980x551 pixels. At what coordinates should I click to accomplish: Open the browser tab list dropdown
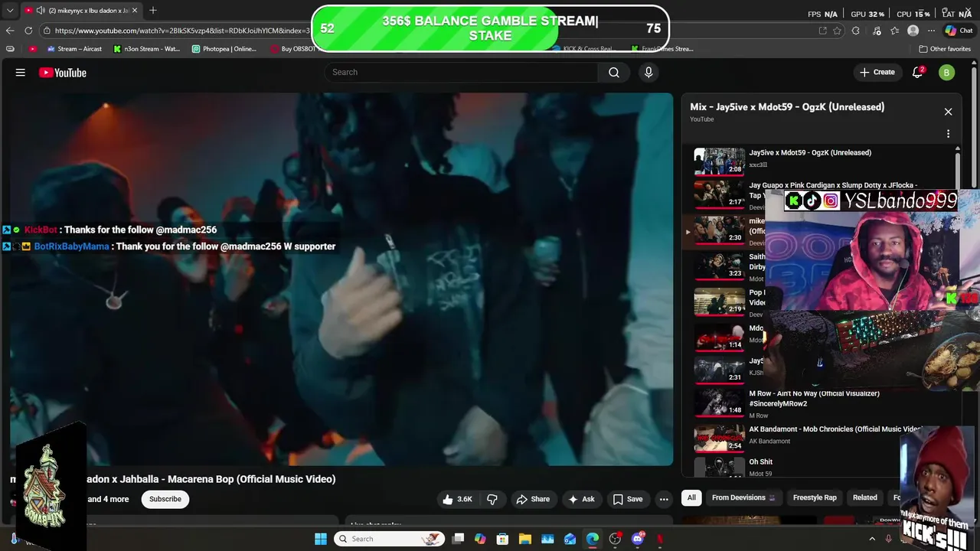click(x=10, y=11)
